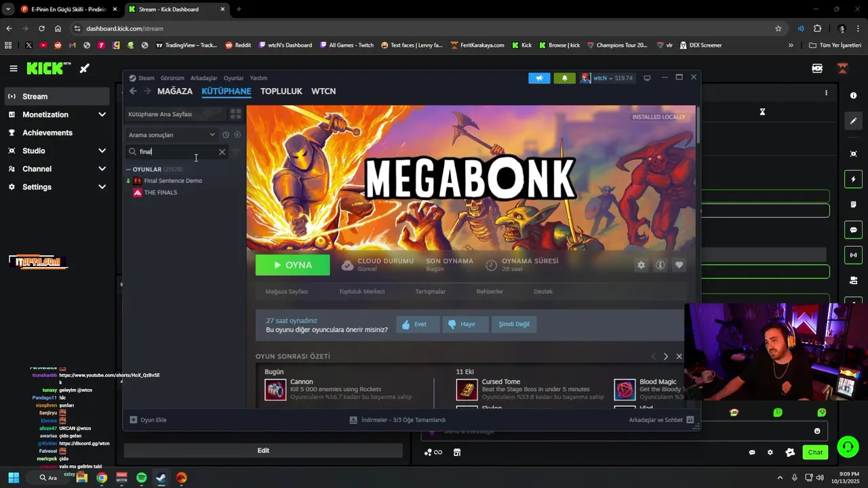
Task: Click Hayır thumbs-down button
Action: tap(465, 324)
